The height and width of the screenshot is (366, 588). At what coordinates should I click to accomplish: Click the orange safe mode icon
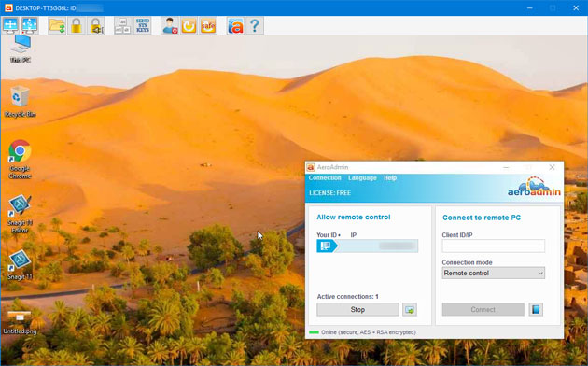click(208, 25)
